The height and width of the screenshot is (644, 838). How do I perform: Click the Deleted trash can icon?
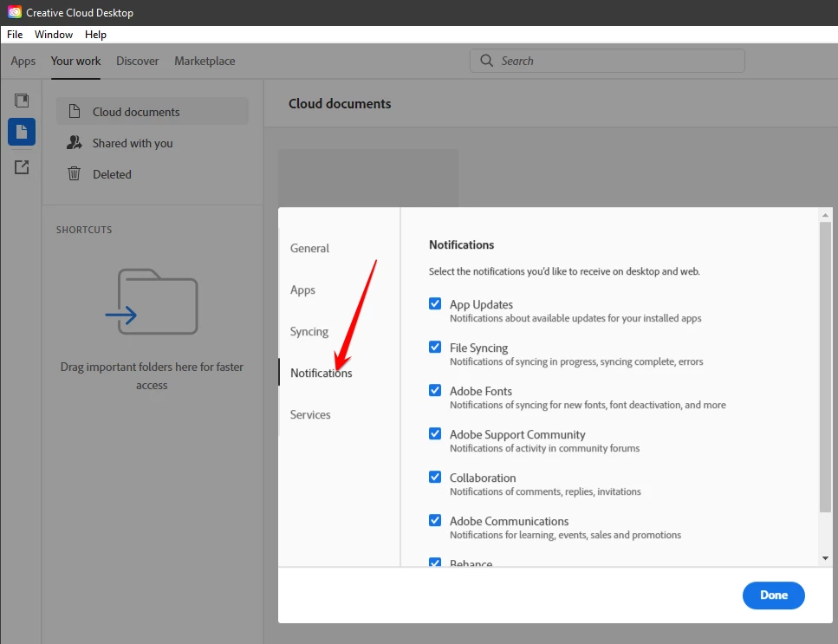pyautogui.click(x=75, y=173)
